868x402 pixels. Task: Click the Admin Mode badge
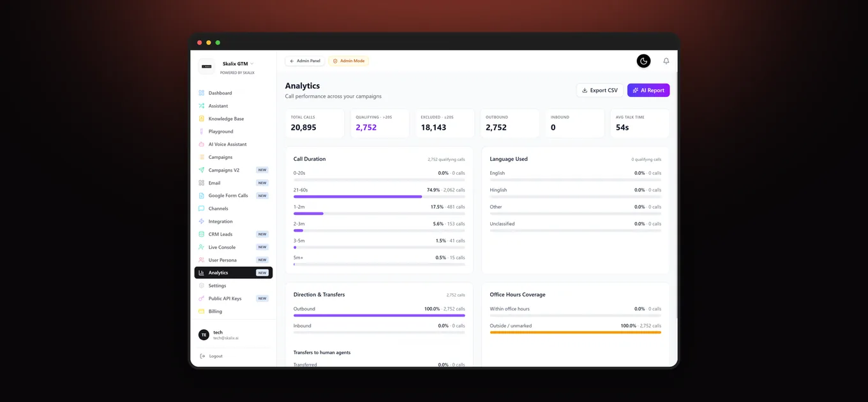click(349, 61)
